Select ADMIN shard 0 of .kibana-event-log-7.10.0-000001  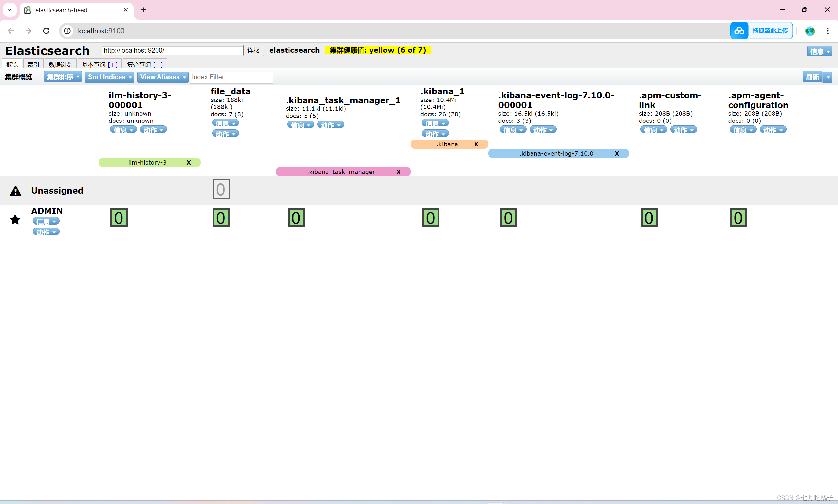508,217
